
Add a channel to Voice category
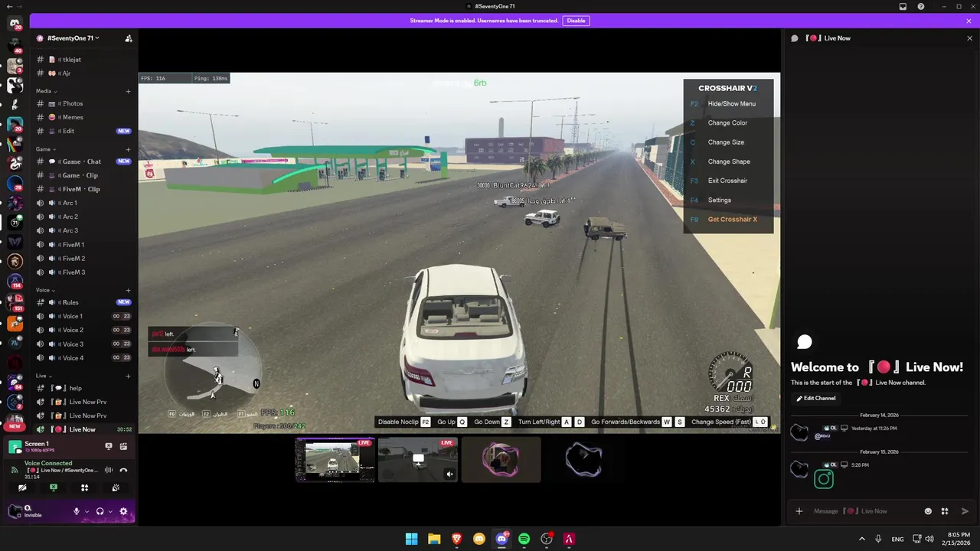(x=128, y=290)
